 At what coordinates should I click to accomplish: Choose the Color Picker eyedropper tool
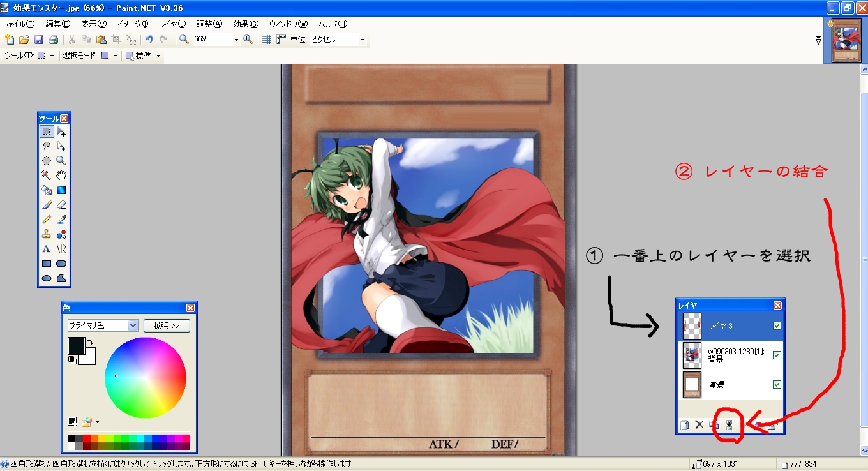coord(61,220)
